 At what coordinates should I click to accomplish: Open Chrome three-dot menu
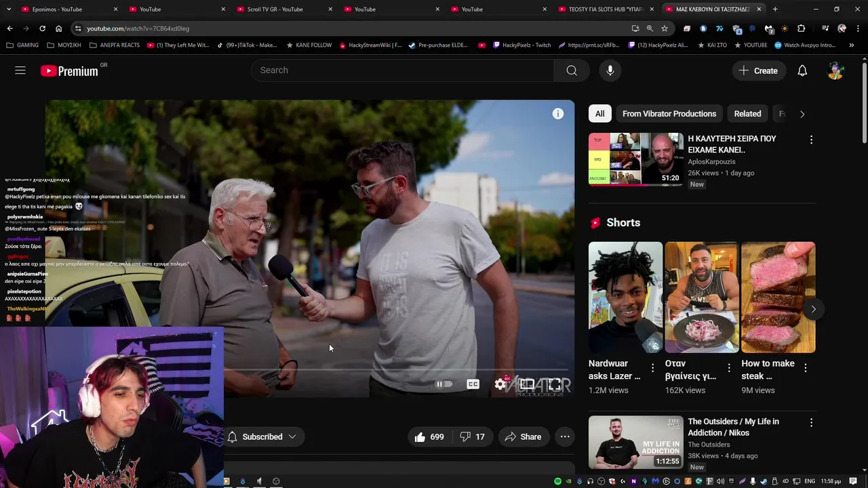click(x=858, y=28)
